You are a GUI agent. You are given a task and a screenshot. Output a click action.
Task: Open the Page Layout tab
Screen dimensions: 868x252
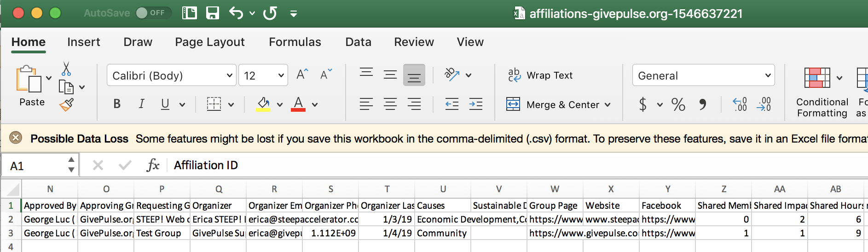tap(210, 42)
